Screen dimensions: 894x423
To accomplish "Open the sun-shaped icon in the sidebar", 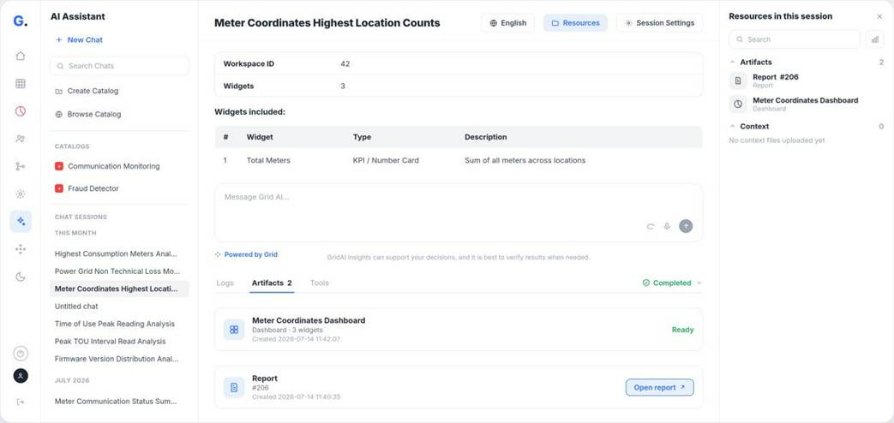I will (21, 194).
